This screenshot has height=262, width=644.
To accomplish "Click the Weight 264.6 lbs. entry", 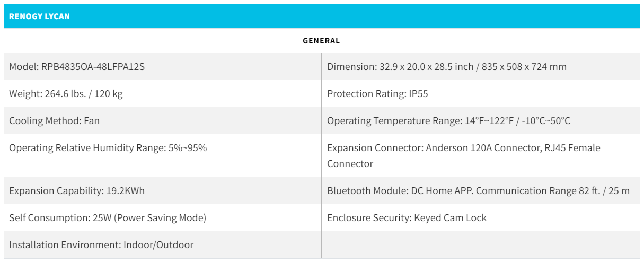I will click(x=66, y=94).
